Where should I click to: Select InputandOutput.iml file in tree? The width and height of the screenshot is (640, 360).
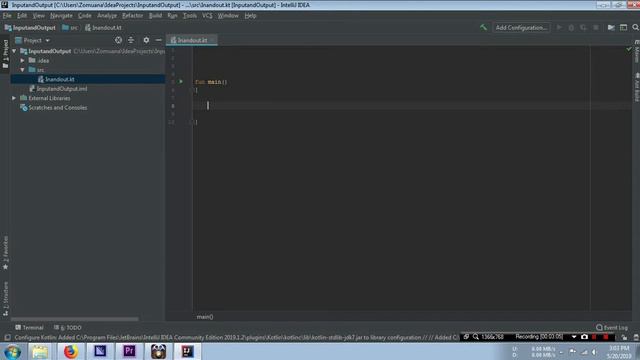coord(58,89)
